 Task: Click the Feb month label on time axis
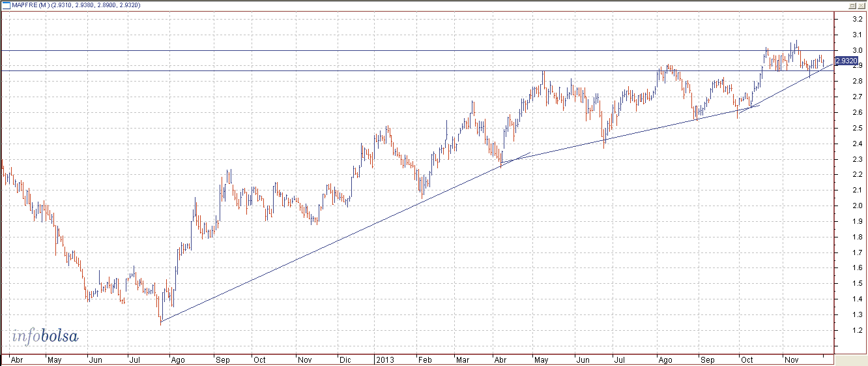tap(424, 359)
